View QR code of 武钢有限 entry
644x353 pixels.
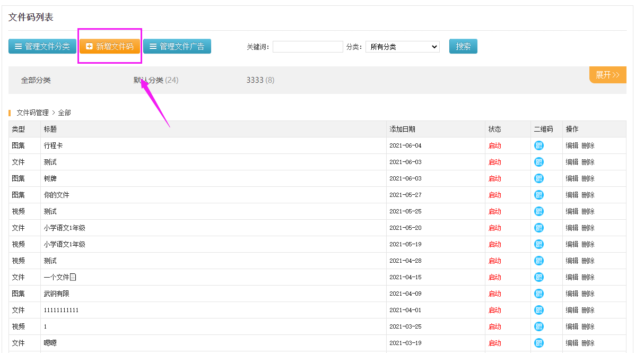[538, 294]
